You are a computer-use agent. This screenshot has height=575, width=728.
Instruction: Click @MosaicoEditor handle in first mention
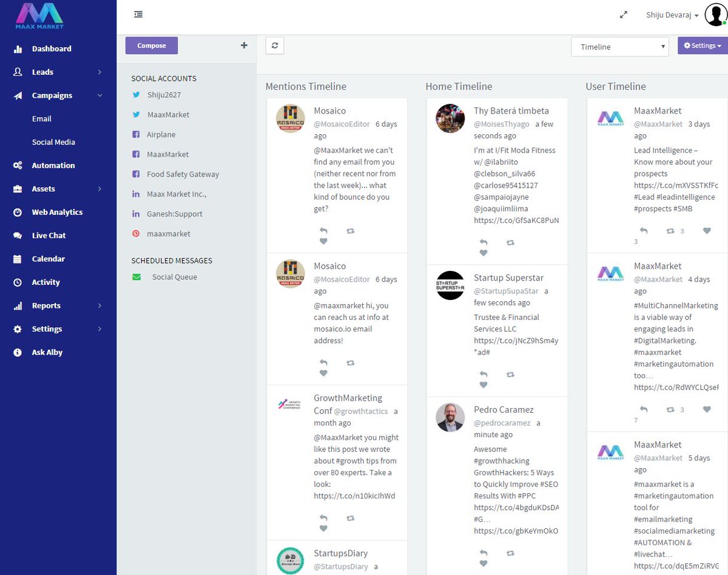click(x=342, y=124)
